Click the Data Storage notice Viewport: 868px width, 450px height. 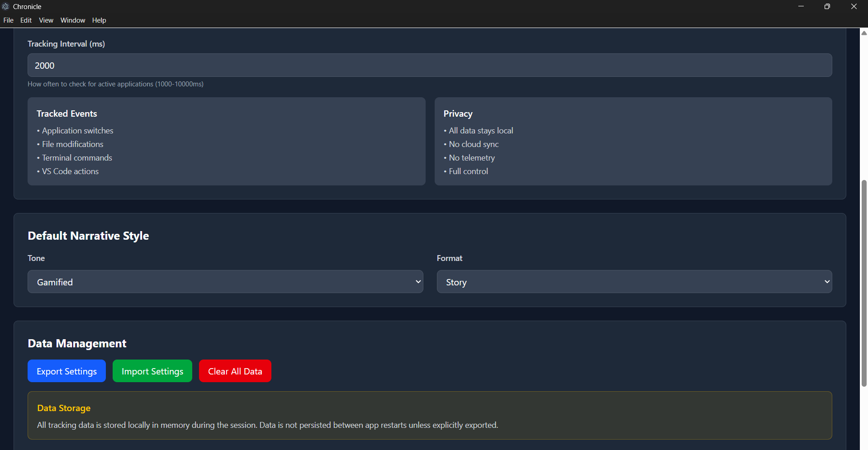coord(430,415)
